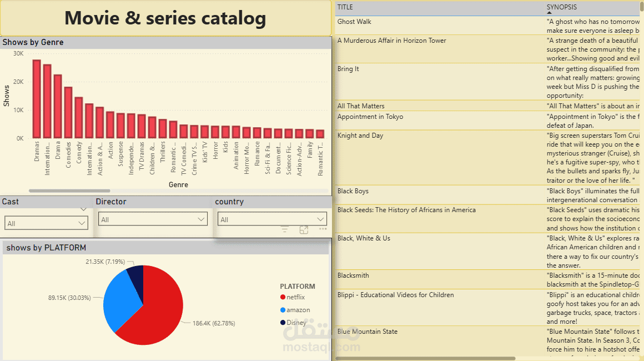Click the 'Shows' y-axis title
This screenshot has height=361, width=644.
point(6,96)
